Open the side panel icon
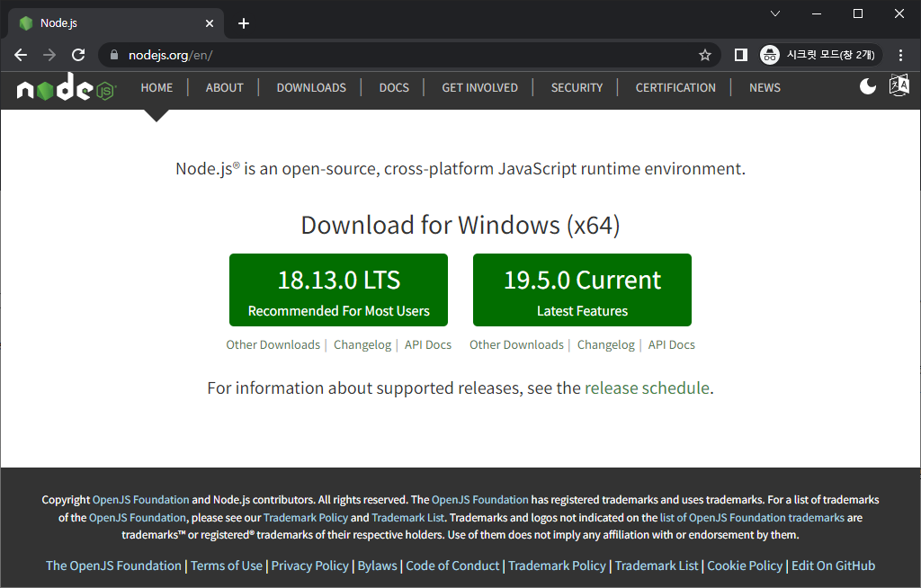 coord(741,55)
